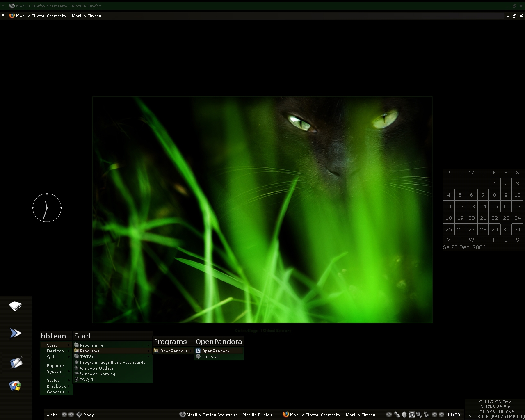Click the alpha workspace label on toolbar
The width and height of the screenshot is (525, 420).
52,415
